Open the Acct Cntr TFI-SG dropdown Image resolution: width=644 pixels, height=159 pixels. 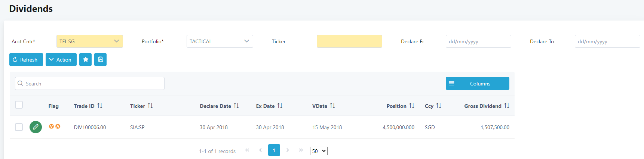(90, 41)
